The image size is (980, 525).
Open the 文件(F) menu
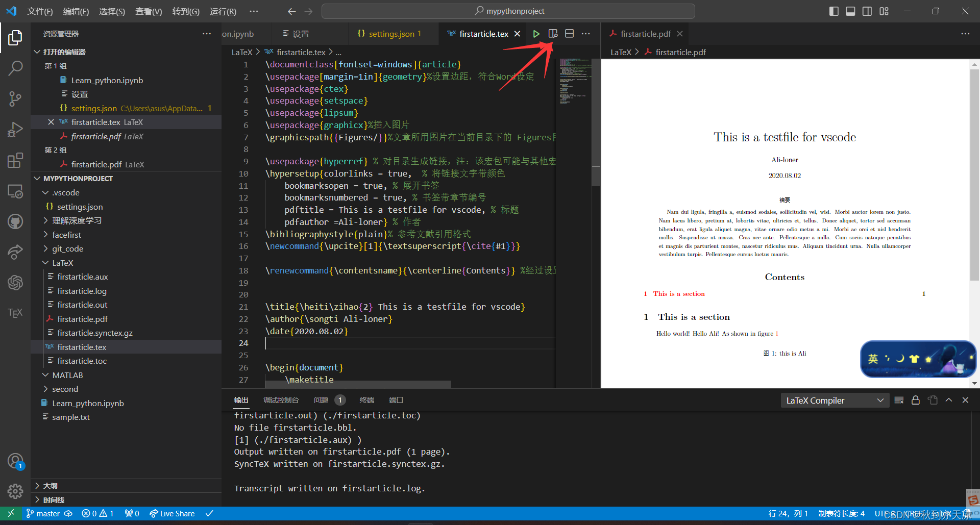[x=40, y=11]
